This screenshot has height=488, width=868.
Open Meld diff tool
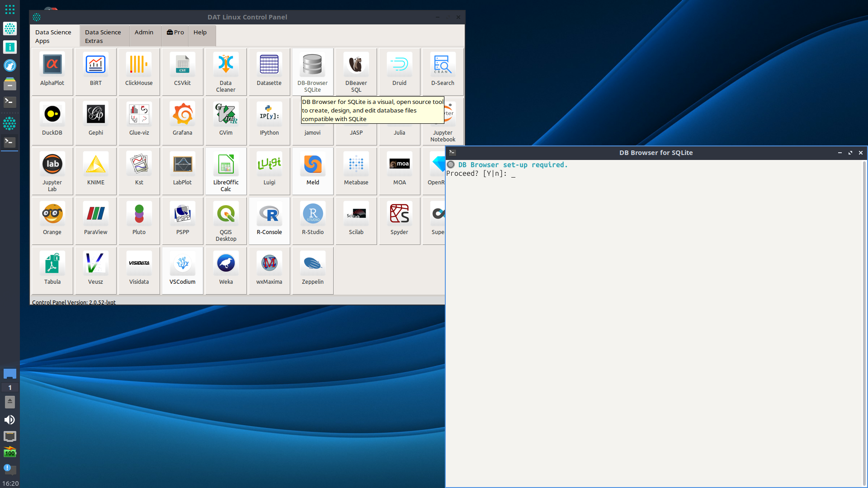[313, 171]
